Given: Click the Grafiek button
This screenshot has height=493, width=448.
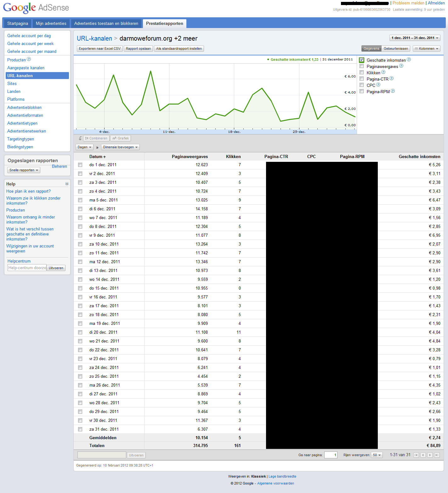Looking at the screenshot, I should point(121,138).
